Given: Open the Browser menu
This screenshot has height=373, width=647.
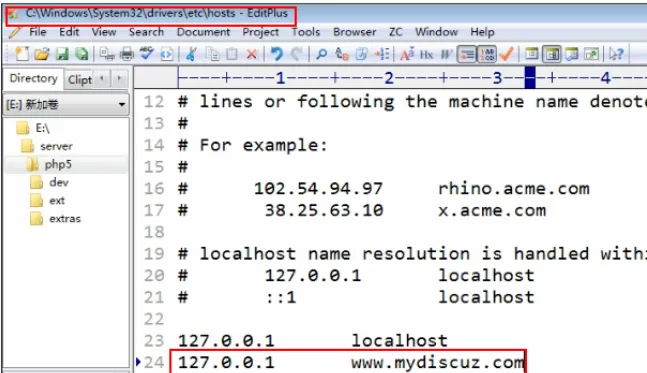Looking at the screenshot, I should (x=354, y=32).
